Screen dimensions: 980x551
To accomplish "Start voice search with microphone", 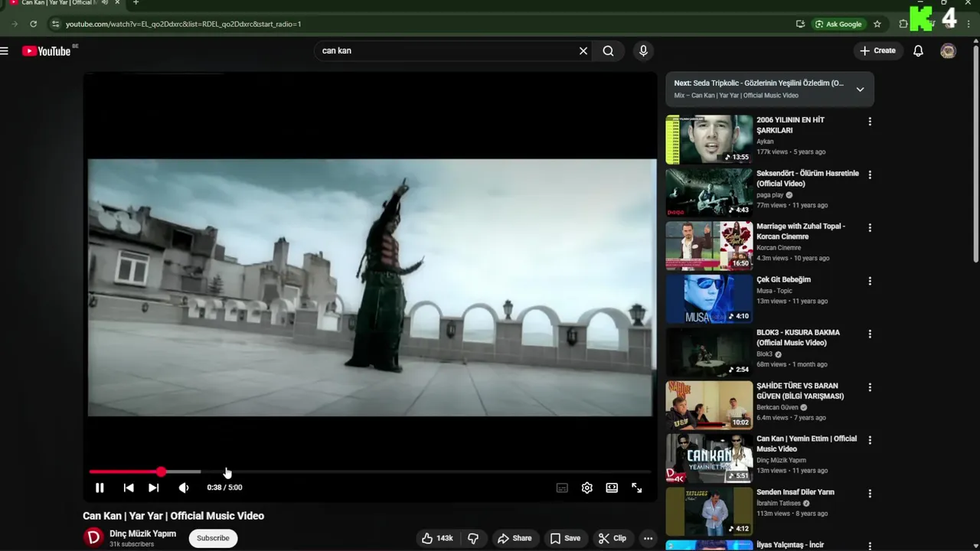I will click(x=643, y=51).
